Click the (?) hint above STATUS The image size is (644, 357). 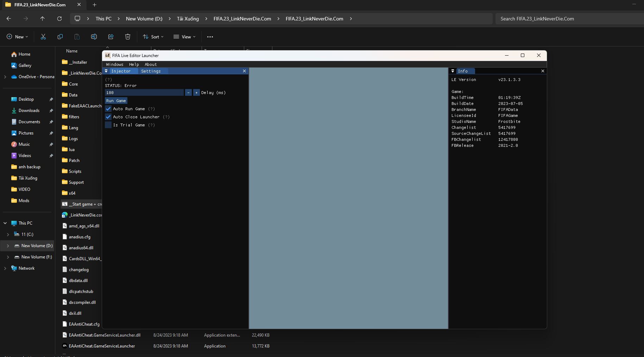108,80
